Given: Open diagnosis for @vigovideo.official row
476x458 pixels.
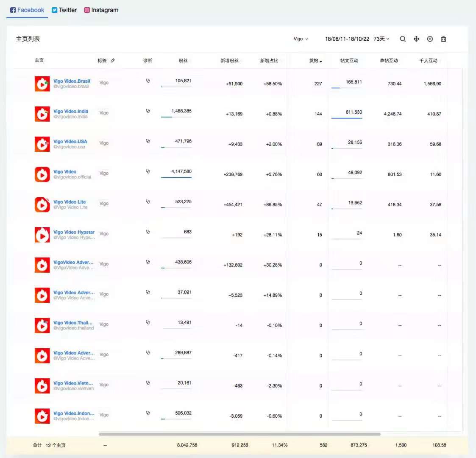Looking at the screenshot, I should [148, 171].
